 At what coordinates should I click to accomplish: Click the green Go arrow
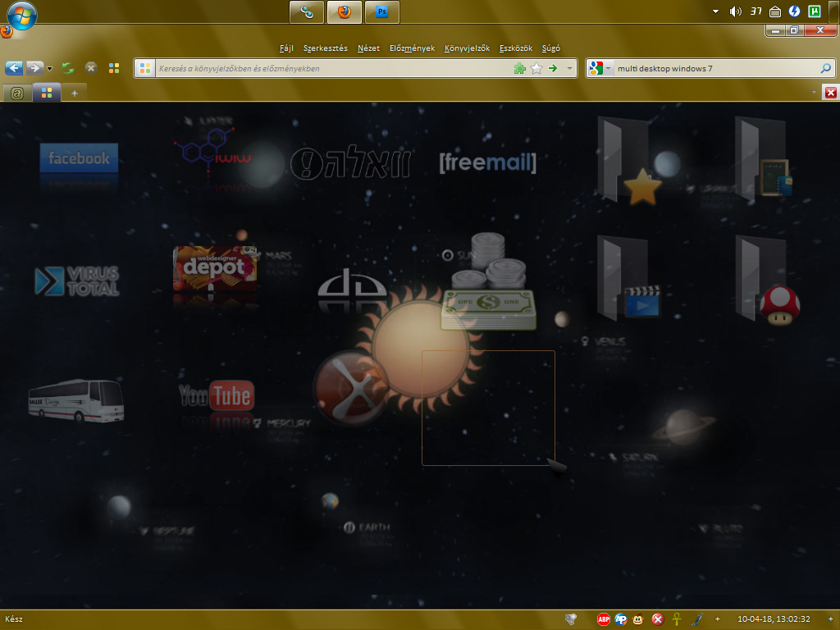(553, 69)
